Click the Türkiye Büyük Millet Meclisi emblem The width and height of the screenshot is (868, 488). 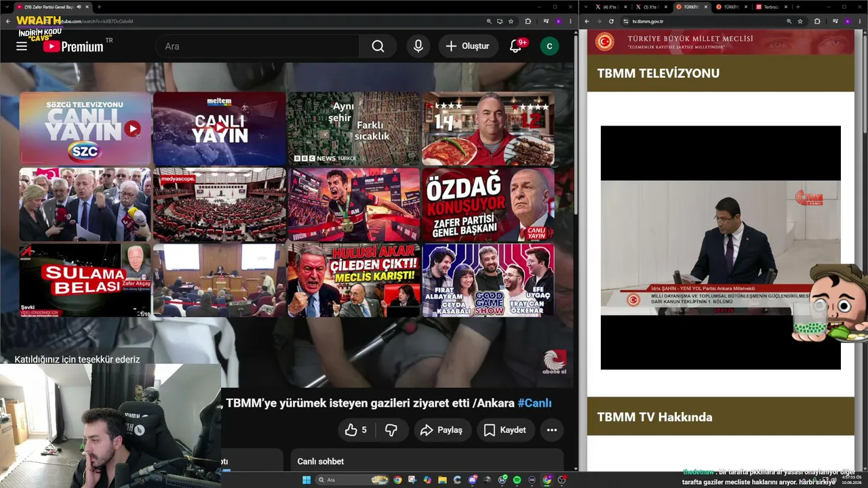[605, 42]
